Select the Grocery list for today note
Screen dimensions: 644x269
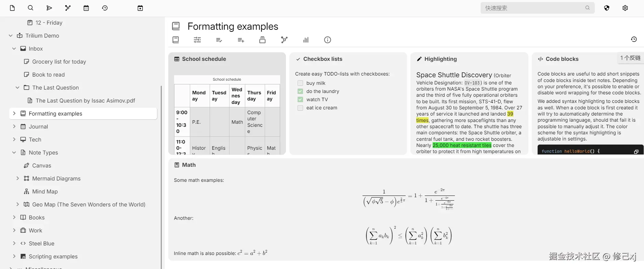(x=59, y=62)
